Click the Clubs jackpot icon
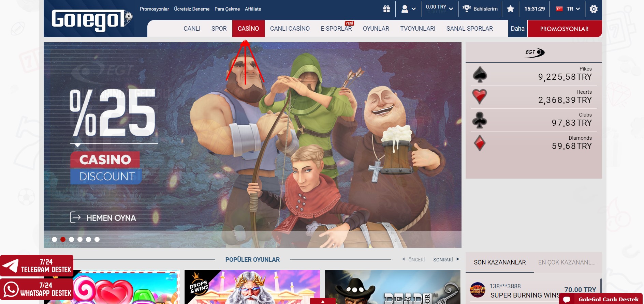 480,120
